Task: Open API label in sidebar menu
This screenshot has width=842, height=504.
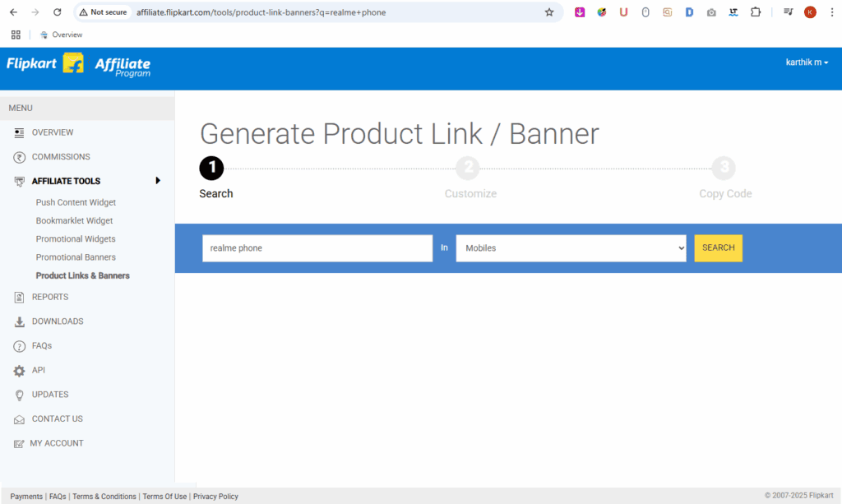Action: [x=38, y=370]
